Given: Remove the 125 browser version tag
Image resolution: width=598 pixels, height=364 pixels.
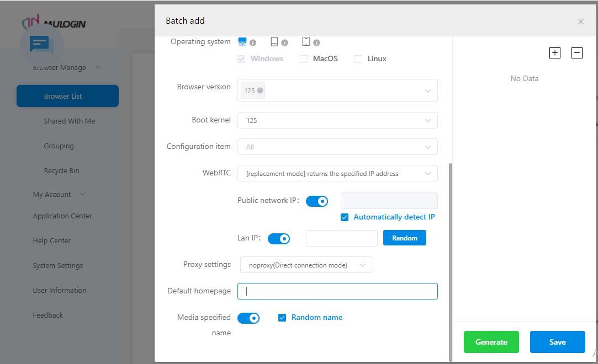Looking at the screenshot, I should click(x=260, y=90).
